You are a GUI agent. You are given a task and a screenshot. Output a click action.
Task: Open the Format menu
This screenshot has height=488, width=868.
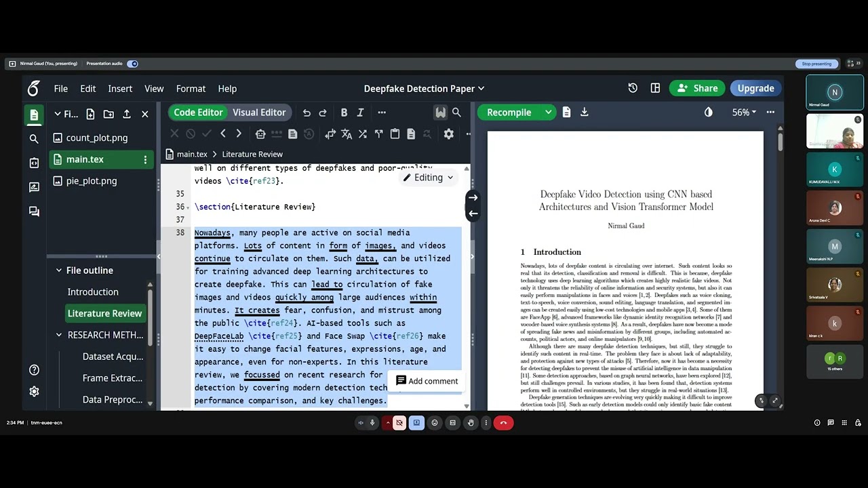point(191,89)
